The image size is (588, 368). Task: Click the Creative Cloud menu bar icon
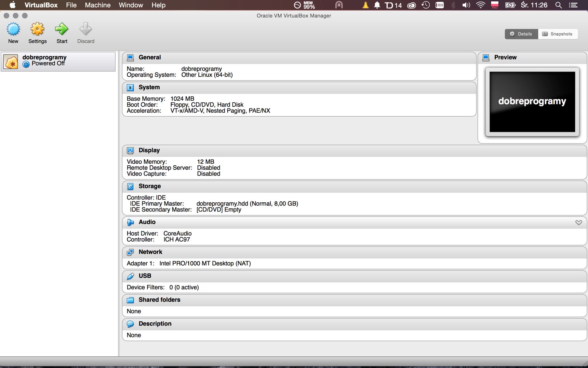pos(412,5)
